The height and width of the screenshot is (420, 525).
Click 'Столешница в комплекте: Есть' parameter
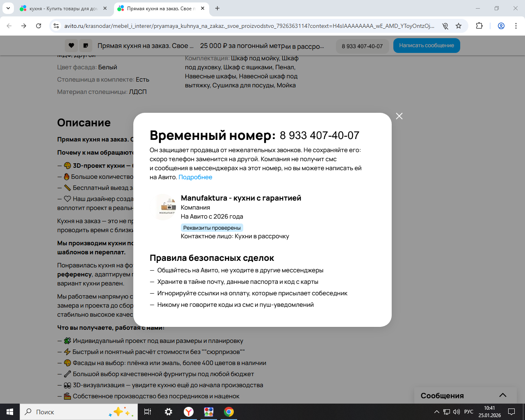point(103,80)
